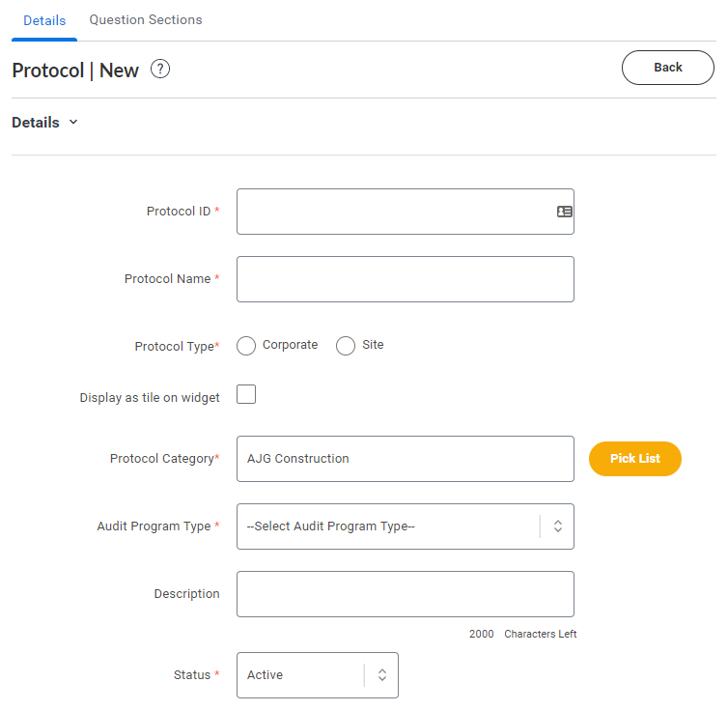728x711 pixels.
Task: Open the Status dropdown showing Active
Action: click(318, 675)
